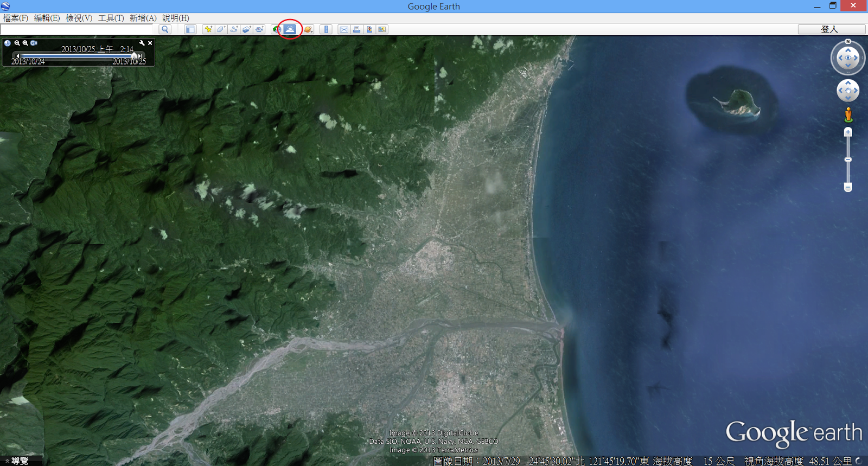This screenshot has width=868, height=466.
Task: Open the 工具(T) menu
Action: tap(111, 18)
